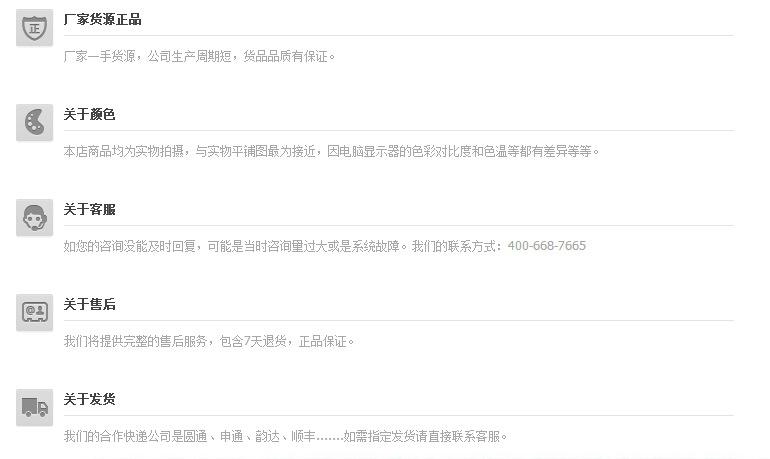Click the after-sales contact card icon

[34, 312]
